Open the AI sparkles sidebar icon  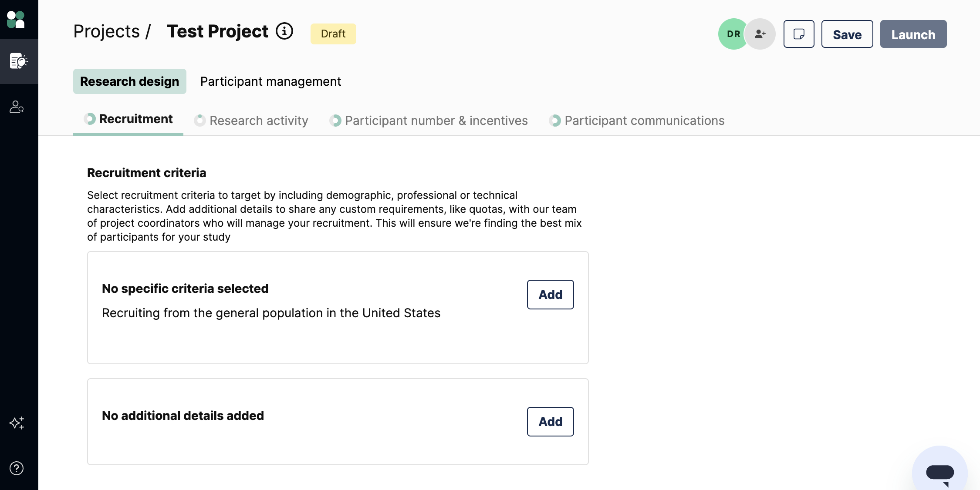point(17,423)
